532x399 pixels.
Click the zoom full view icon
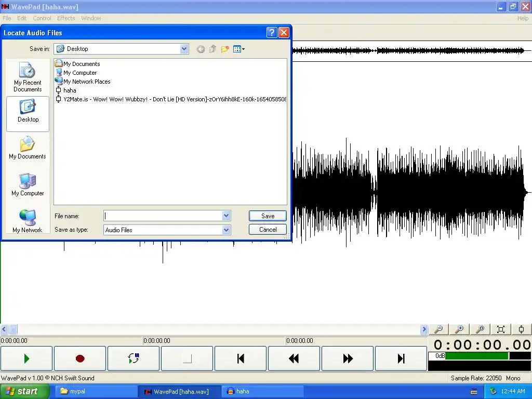(501, 329)
